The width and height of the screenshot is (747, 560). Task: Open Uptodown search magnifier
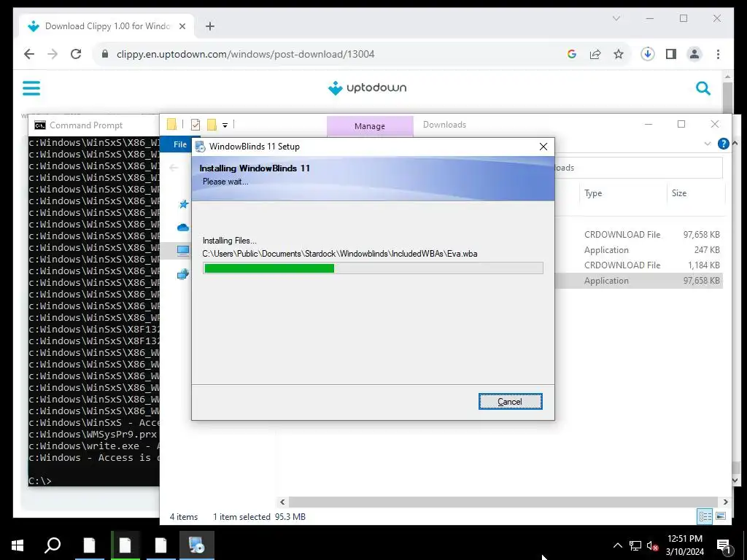[703, 88]
